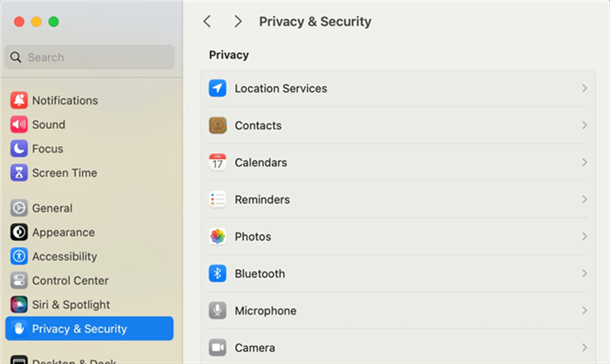Navigate back with the left arrow
The height and width of the screenshot is (364, 610).
pyautogui.click(x=207, y=22)
